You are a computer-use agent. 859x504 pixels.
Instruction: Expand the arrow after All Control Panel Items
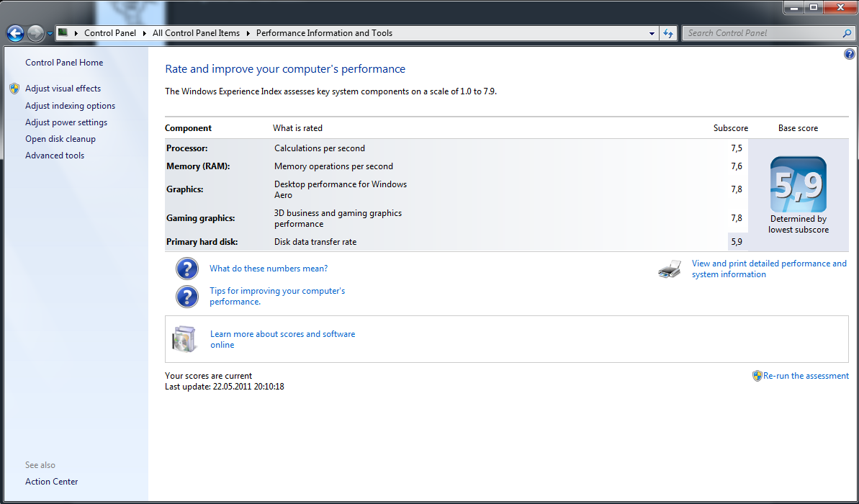pyautogui.click(x=248, y=33)
